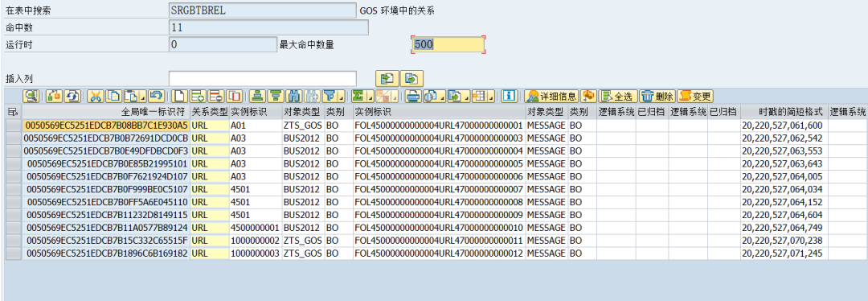This screenshot has height=301, width=868.
Task: Click the 删除 button
Action: pyautogui.click(x=657, y=96)
